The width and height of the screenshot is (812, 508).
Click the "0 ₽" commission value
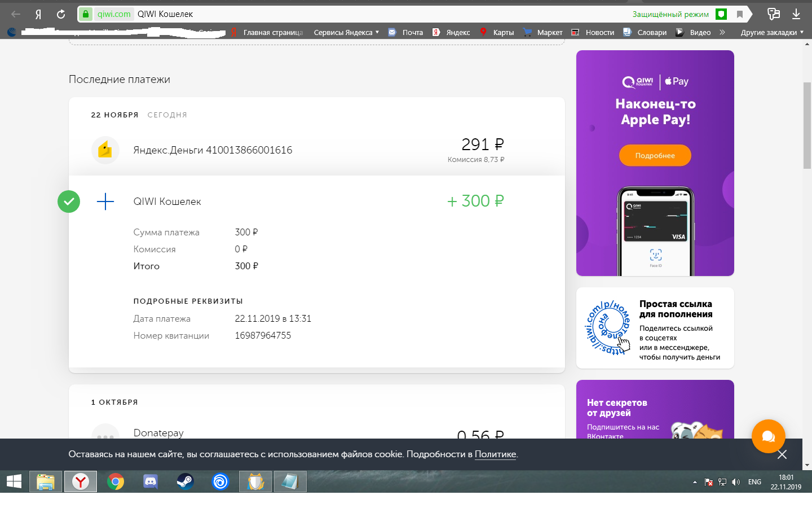point(241,249)
